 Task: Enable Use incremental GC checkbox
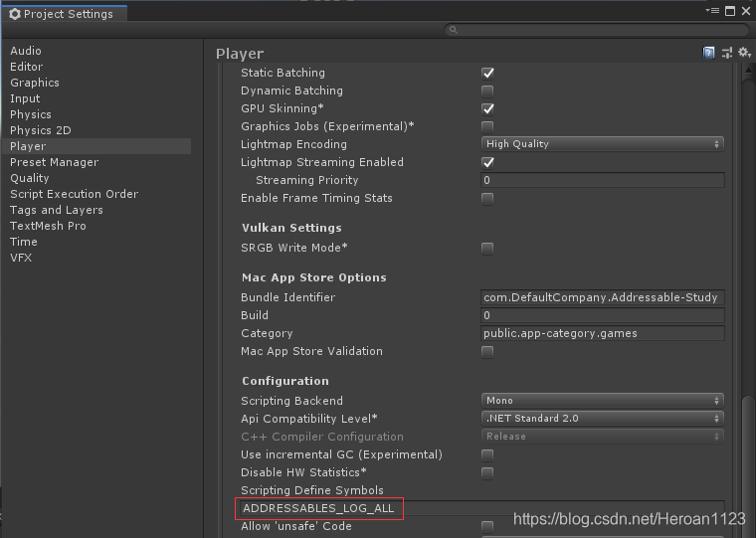point(487,455)
